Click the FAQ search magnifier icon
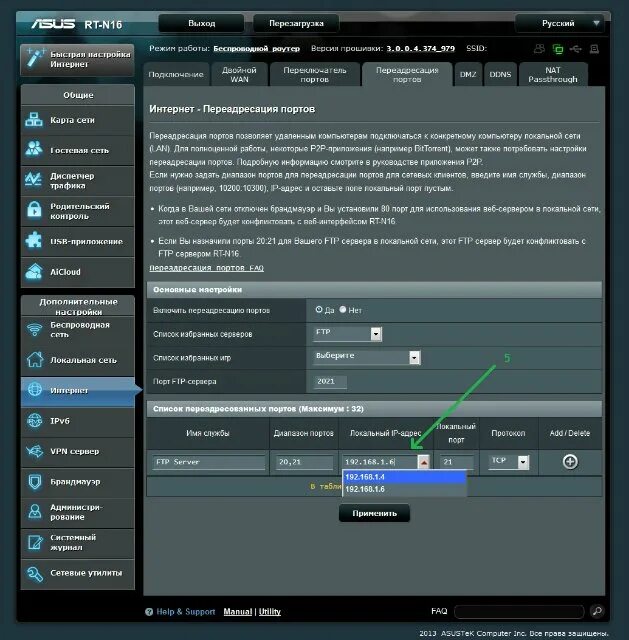The image size is (629, 640). tap(597, 611)
